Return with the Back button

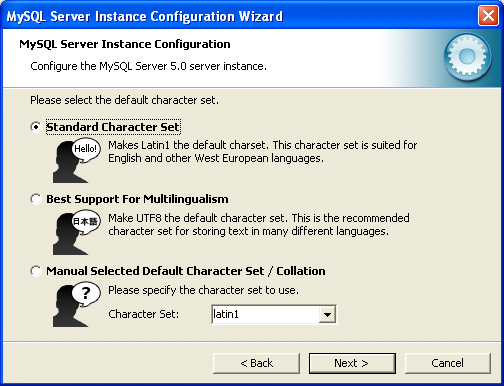click(256, 363)
